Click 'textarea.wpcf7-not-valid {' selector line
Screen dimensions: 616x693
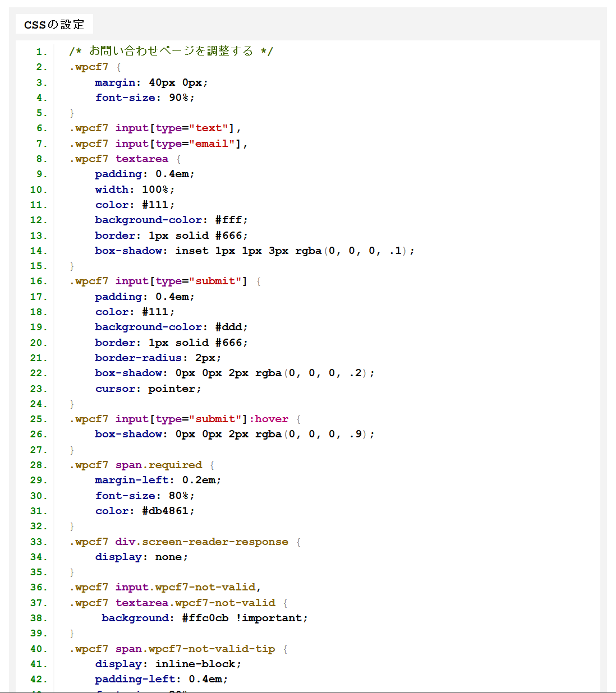(178, 603)
